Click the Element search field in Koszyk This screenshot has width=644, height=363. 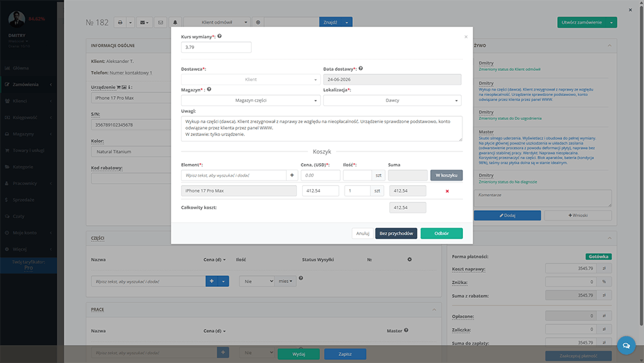[233, 175]
